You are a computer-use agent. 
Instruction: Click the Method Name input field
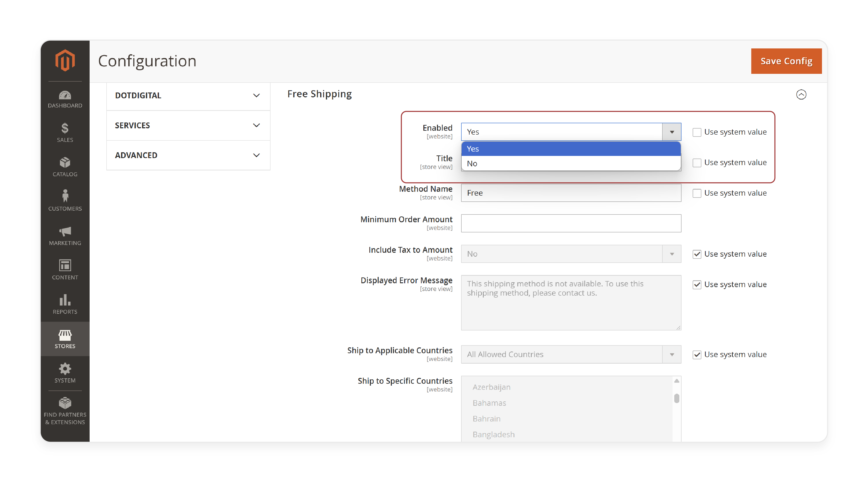(x=571, y=193)
